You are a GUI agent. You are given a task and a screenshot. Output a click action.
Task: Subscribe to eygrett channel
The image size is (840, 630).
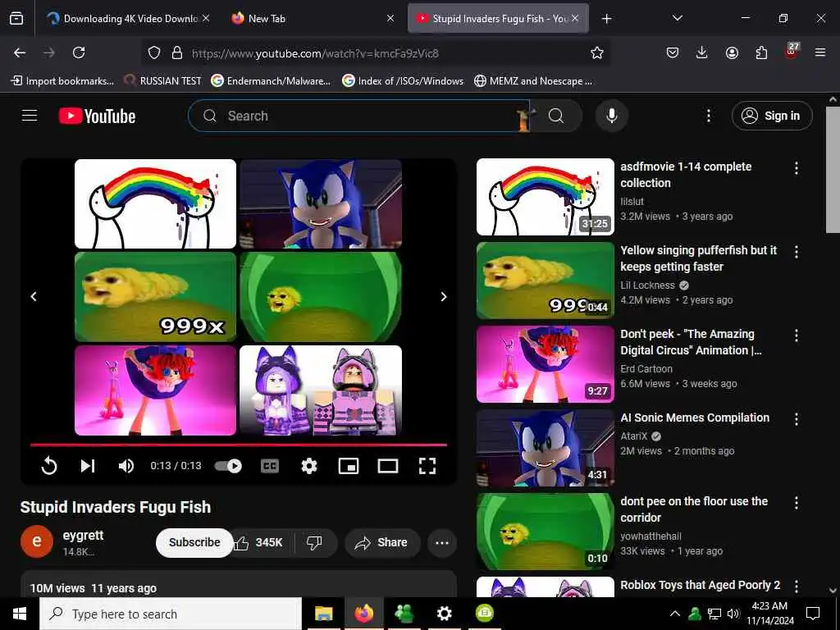[194, 543]
